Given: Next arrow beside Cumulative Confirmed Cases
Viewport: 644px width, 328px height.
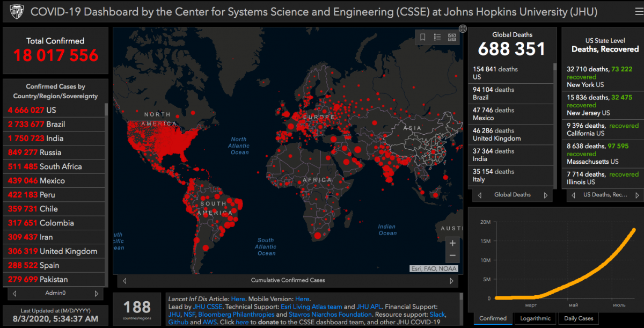Looking at the screenshot, I should coord(451,280).
